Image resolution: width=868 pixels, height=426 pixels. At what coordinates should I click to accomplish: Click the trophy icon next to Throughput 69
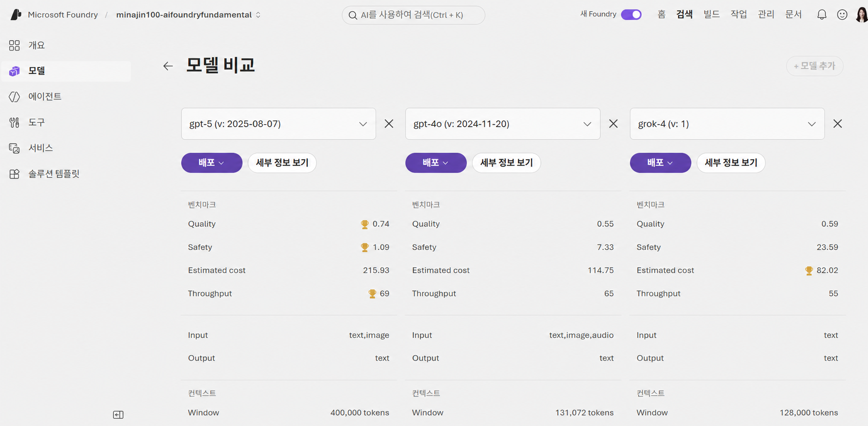(x=372, y=294)
